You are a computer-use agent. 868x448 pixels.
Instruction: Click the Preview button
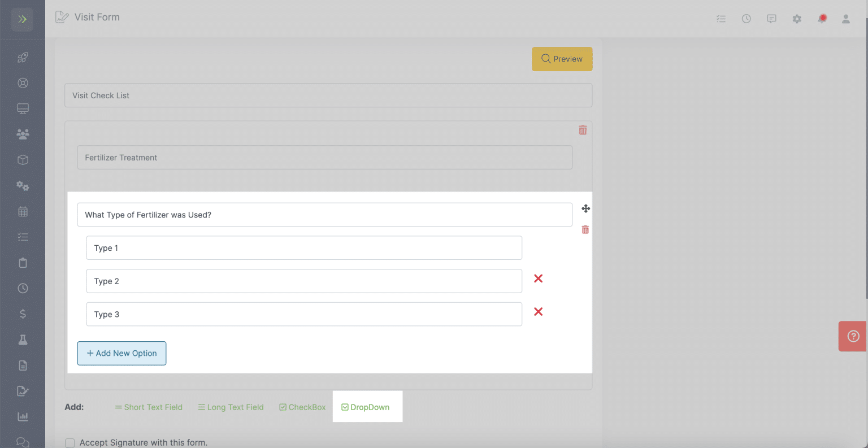click(x=562, y=59)
